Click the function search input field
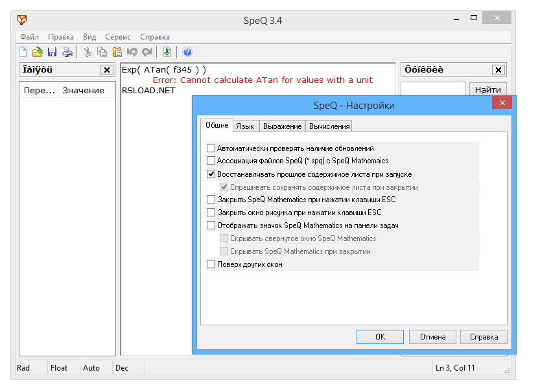Image resolution: width=540 pixels, height=392 pixels. point(433,89)
